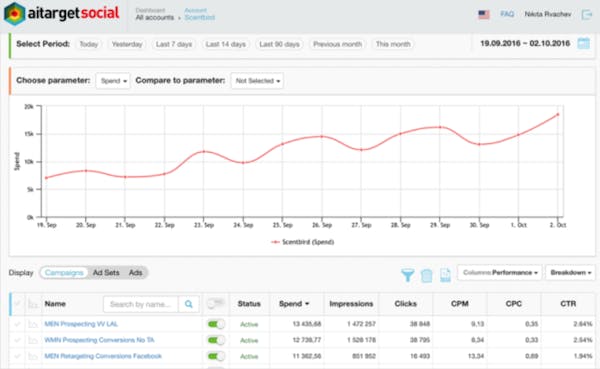The height and width of the screenshot is (369, 600).
Task: Click the trash delete icon
Action: (426, 275)
